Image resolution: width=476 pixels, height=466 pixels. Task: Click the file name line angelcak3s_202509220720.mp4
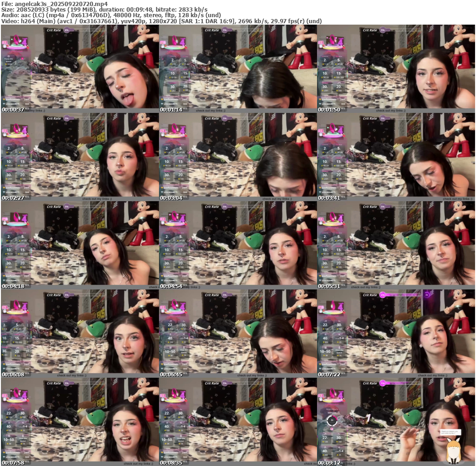pos(54,4)
